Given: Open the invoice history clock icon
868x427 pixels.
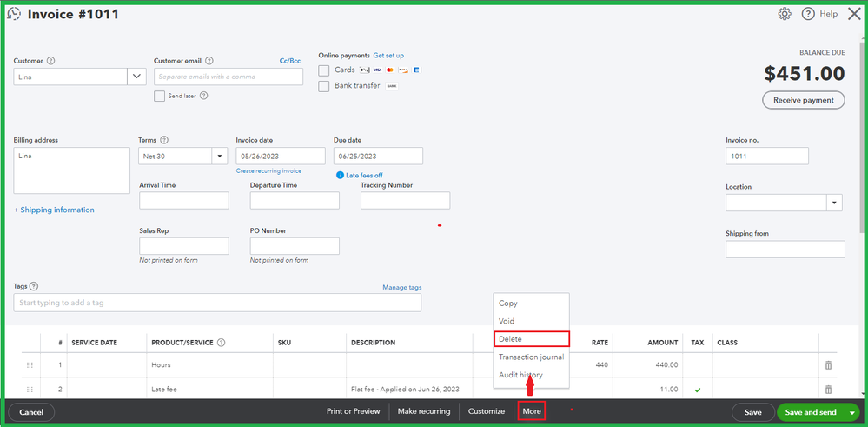Looking at the screenshot, I should [x=14, y=14].
